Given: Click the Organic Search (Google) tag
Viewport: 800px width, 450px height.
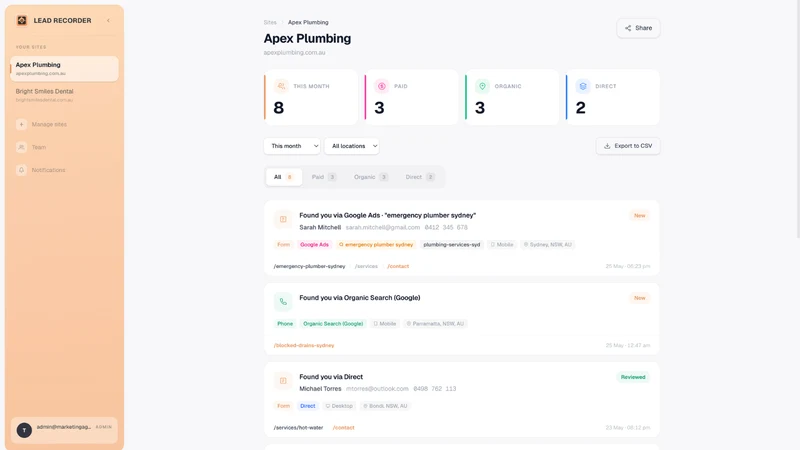Looking at the screenshot, I should pyautogui.click(x=333, y=324).
